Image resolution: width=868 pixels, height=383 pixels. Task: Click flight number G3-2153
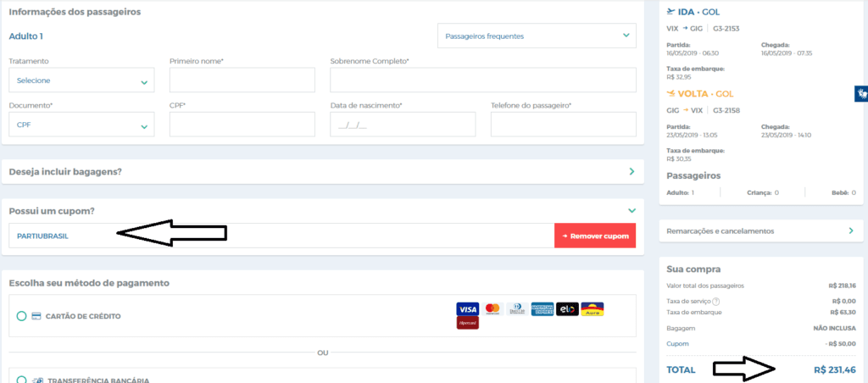click(726, 29)
